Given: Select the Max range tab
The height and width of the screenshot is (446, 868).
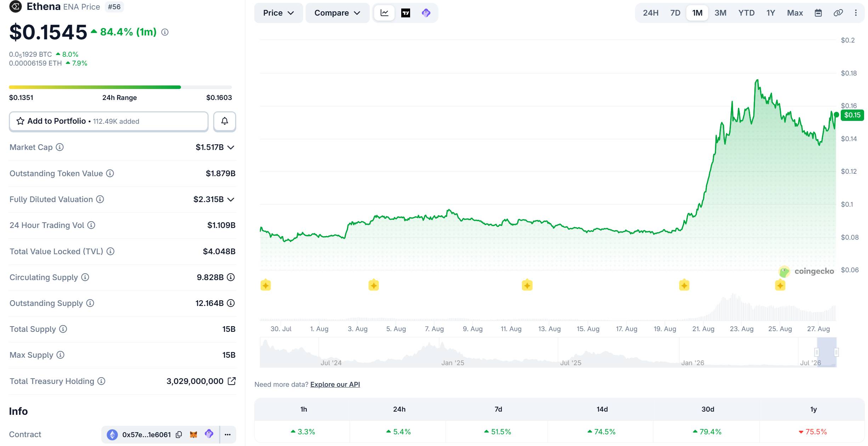Looking at the screenshot, I should pyautogui.click(x=795, y=13).
